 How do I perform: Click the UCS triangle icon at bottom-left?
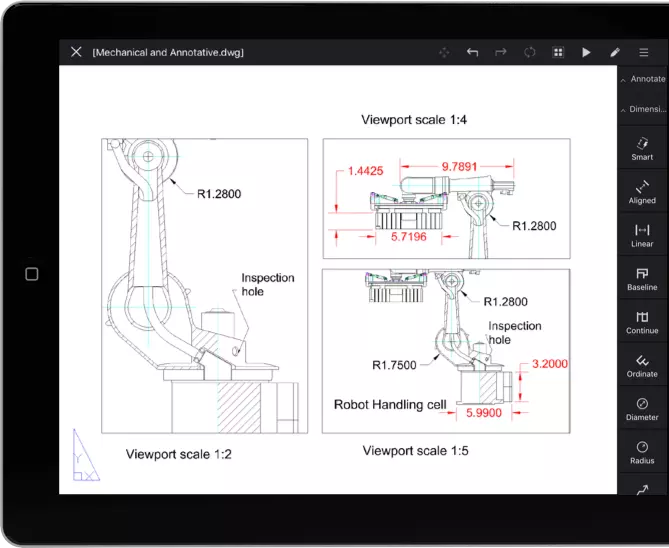[86, 455]
